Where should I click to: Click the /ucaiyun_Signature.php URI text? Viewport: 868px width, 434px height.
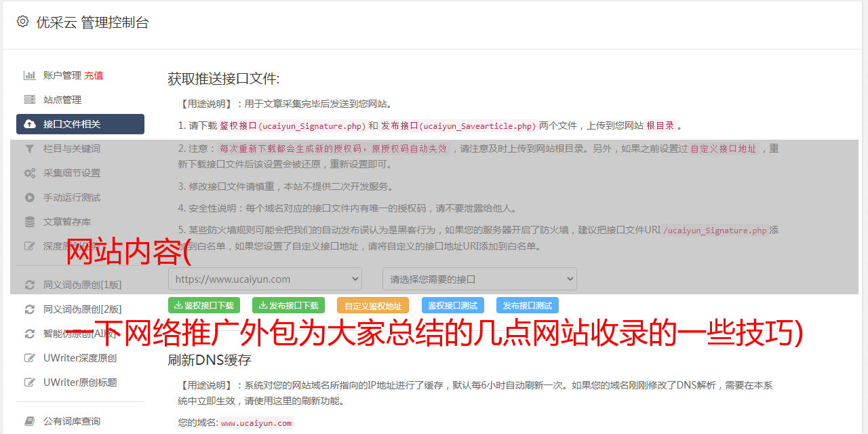pyautogui.click(x=715, y=230)
